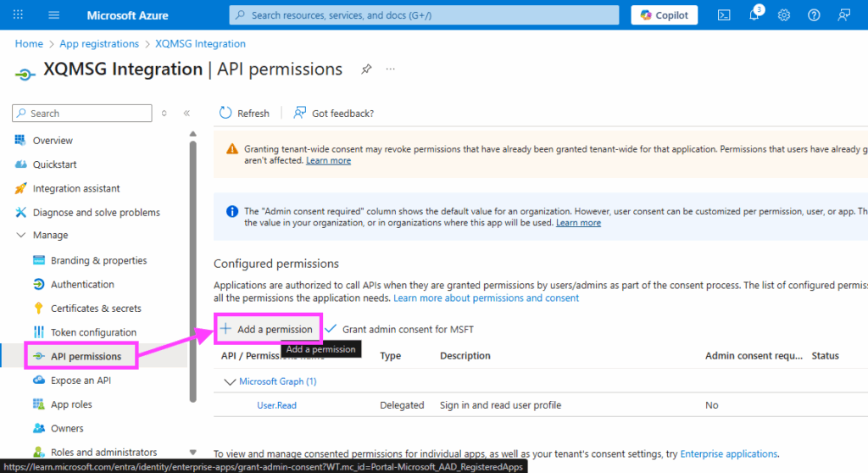Viewport: 868px width, 473px height.
Task: Click Grant admin consent for MSFT
Action: (399, 329)
